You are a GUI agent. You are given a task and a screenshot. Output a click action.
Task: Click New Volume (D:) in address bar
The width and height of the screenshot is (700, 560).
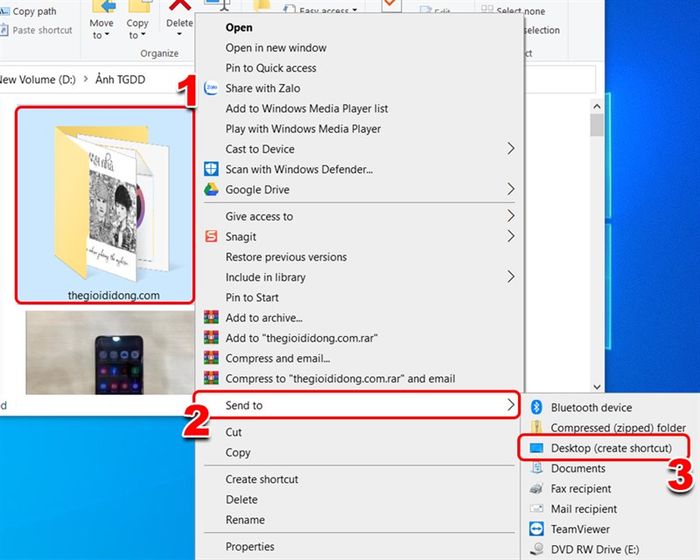(x=38, y=79)
